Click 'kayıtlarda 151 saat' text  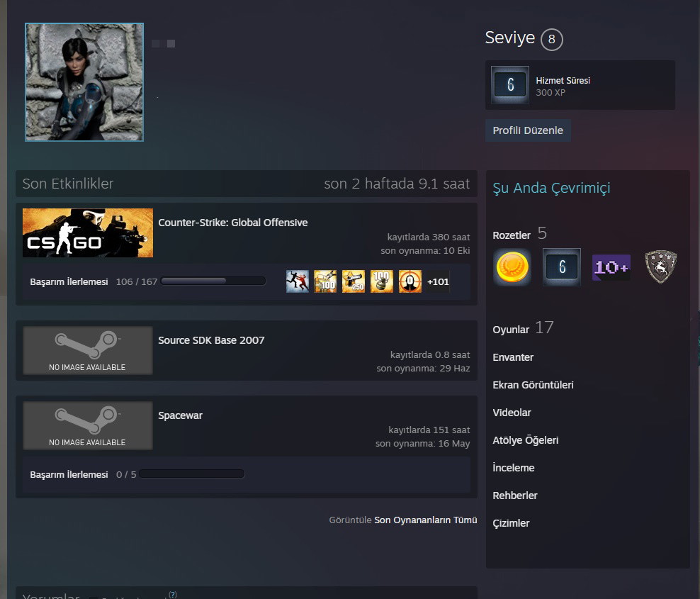(x=429, y=430)
